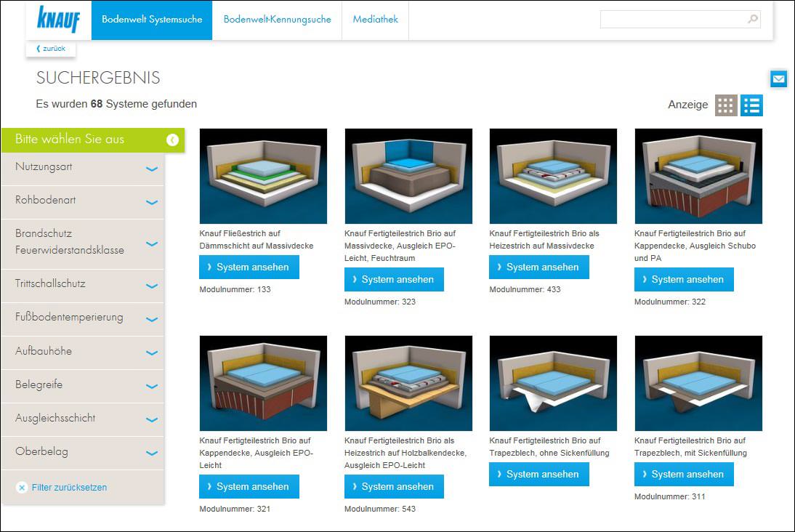
Task: Expand the Fußbodentemperierung filter
Action: click(x=83, y=318)
